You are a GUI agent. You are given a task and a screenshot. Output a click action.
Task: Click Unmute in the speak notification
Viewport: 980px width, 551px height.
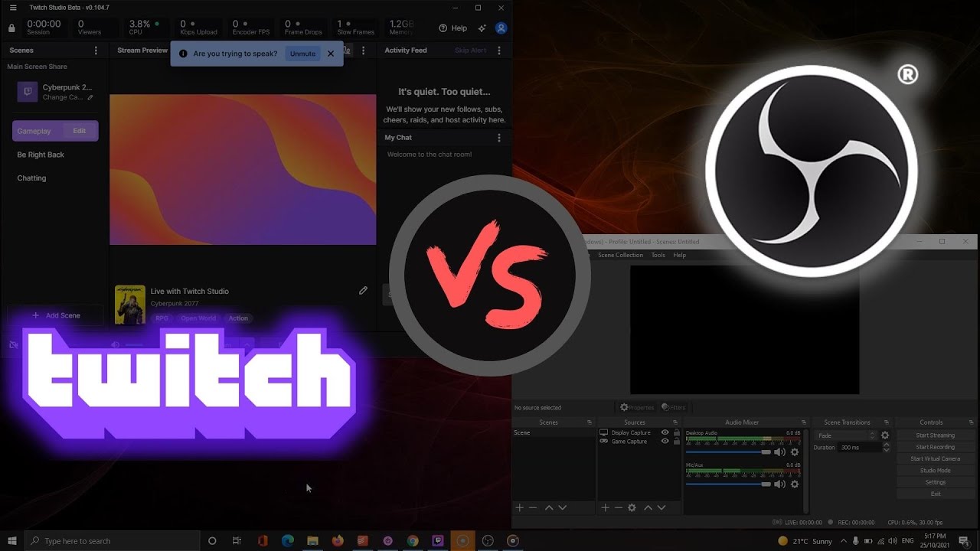302,54
